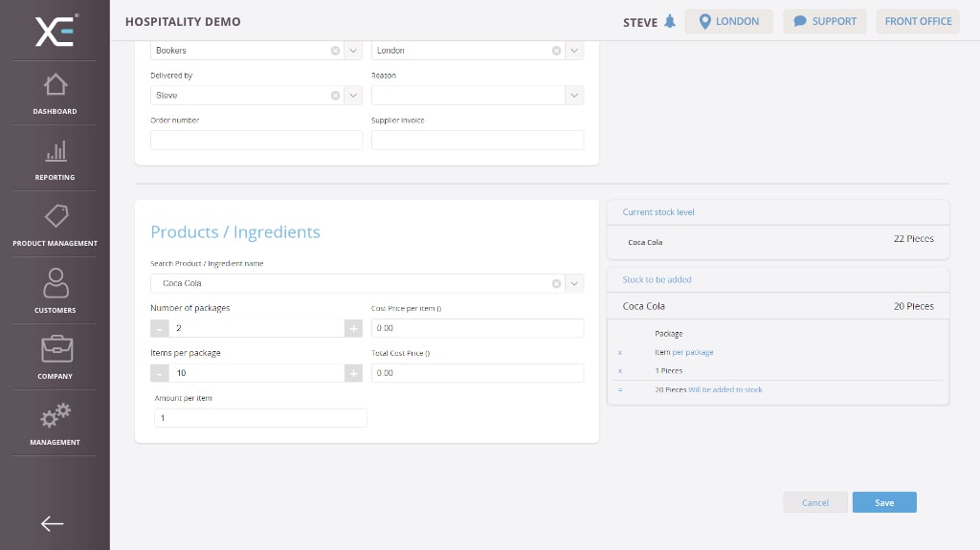The width and height of the screenshot is (980, 550).
Task: Expand the Reason dropdown
Action: [573, 96]
